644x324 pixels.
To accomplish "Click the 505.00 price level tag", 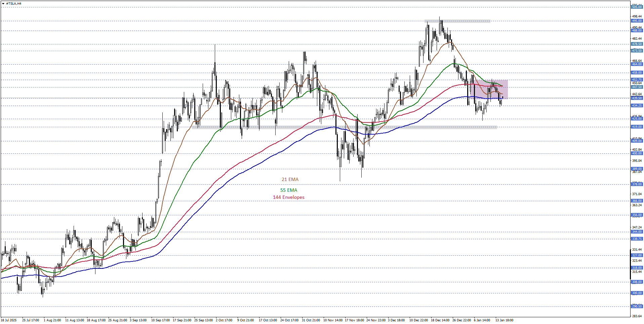I will pyautogui.click(x=637, y=7).
